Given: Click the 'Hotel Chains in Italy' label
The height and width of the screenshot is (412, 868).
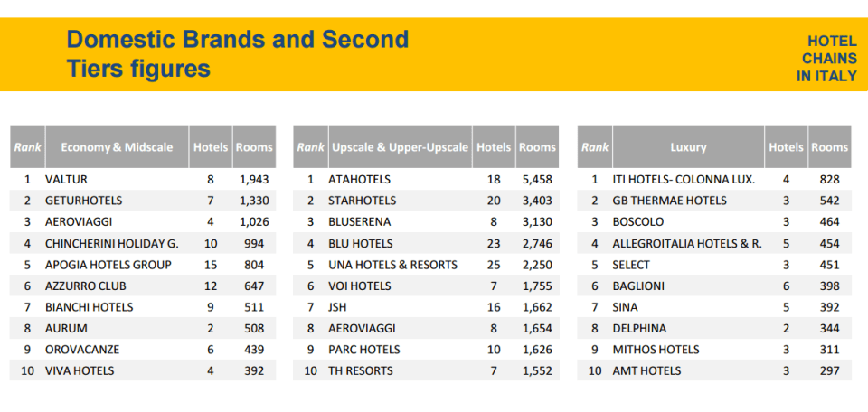Looking at the screenshot, I should [826, 59].
